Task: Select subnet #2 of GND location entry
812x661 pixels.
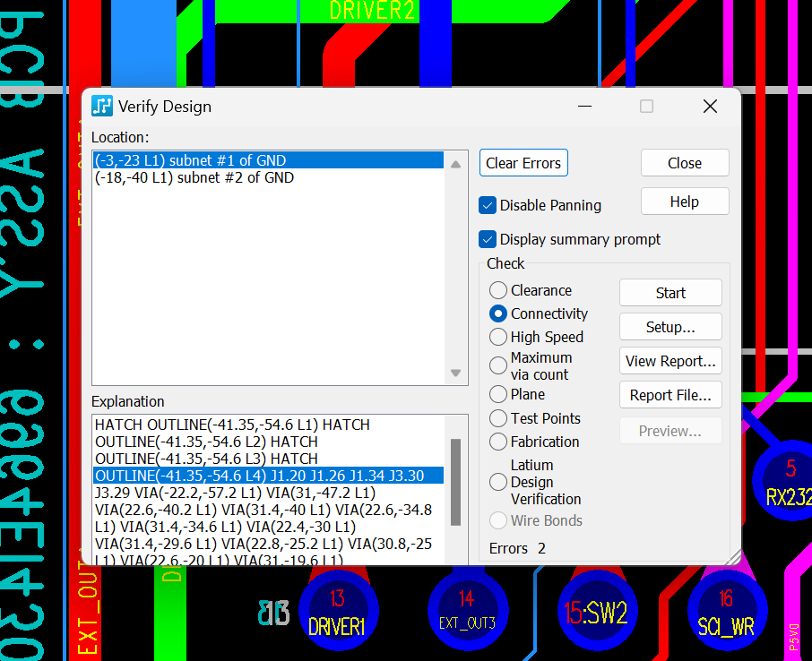Action: [x=194, y=177]
